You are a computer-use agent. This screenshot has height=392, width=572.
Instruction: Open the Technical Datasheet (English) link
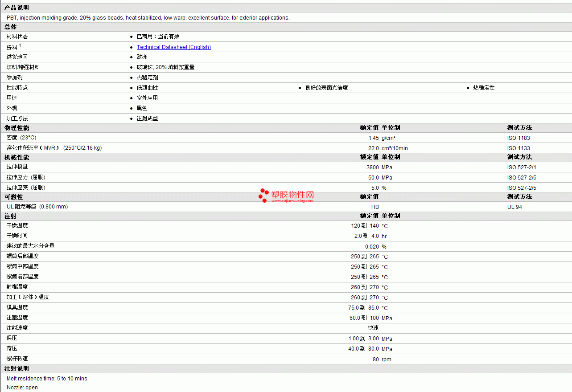tap(174, 47)
